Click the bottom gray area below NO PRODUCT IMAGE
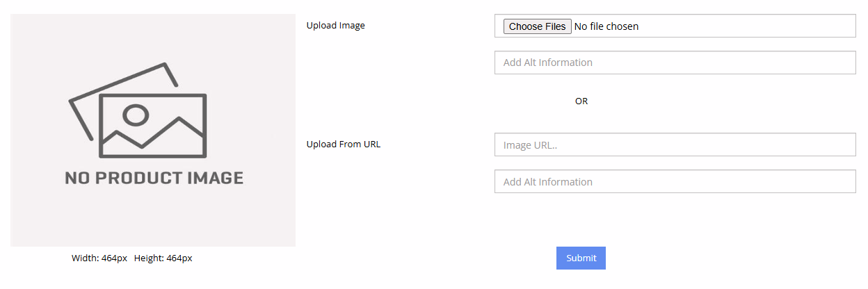This screenshot has height=289, width=868. (153, 222)
